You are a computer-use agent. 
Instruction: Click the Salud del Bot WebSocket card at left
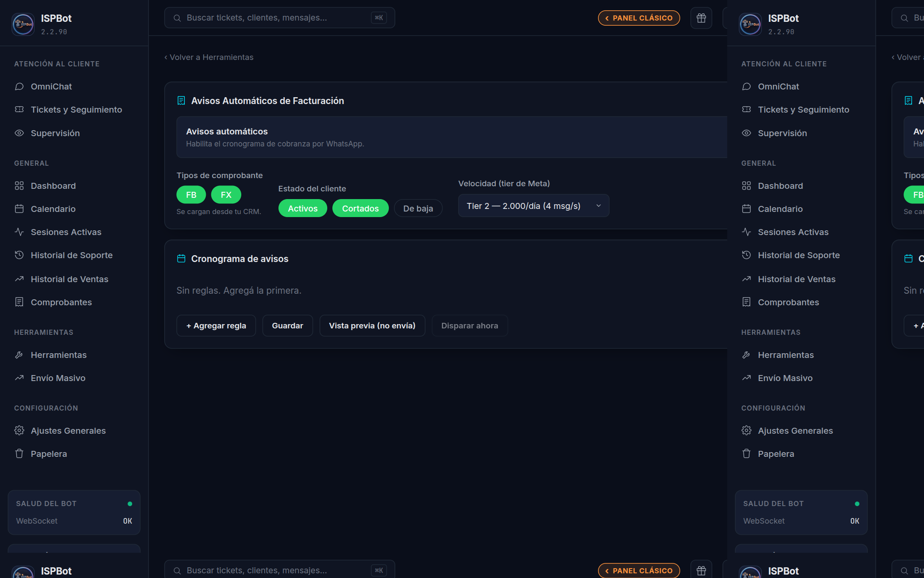coord(74,512)
